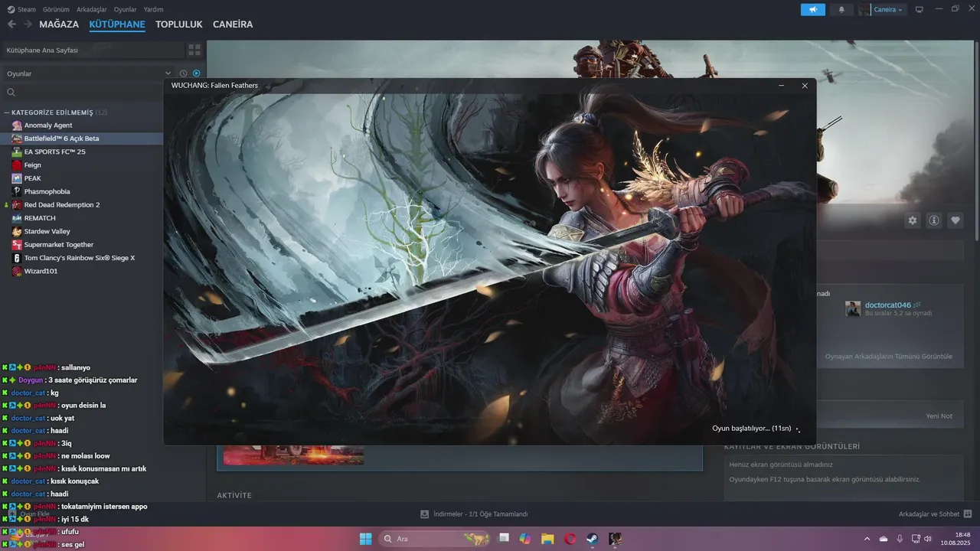
Task: Open the Steam menu
Action: click(22, 9)
